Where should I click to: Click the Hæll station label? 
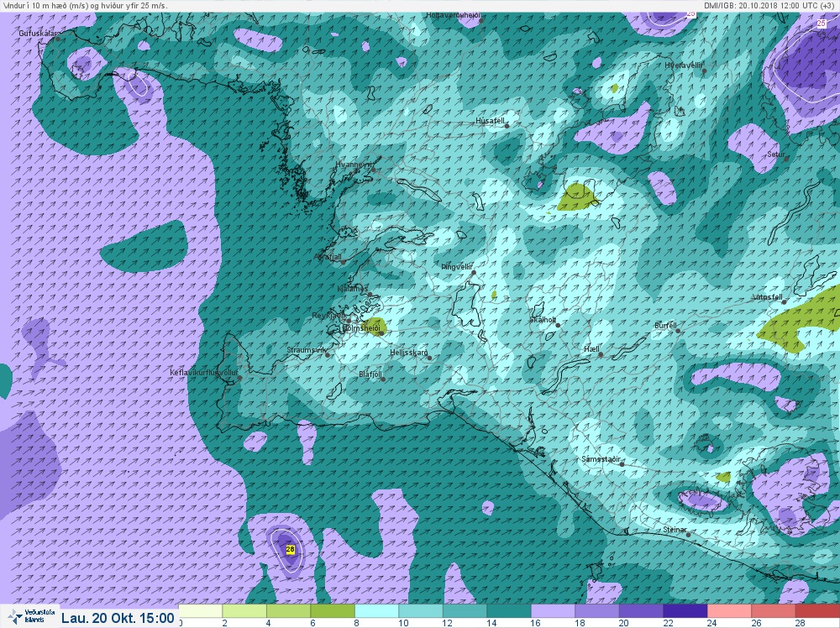[592, 349]
